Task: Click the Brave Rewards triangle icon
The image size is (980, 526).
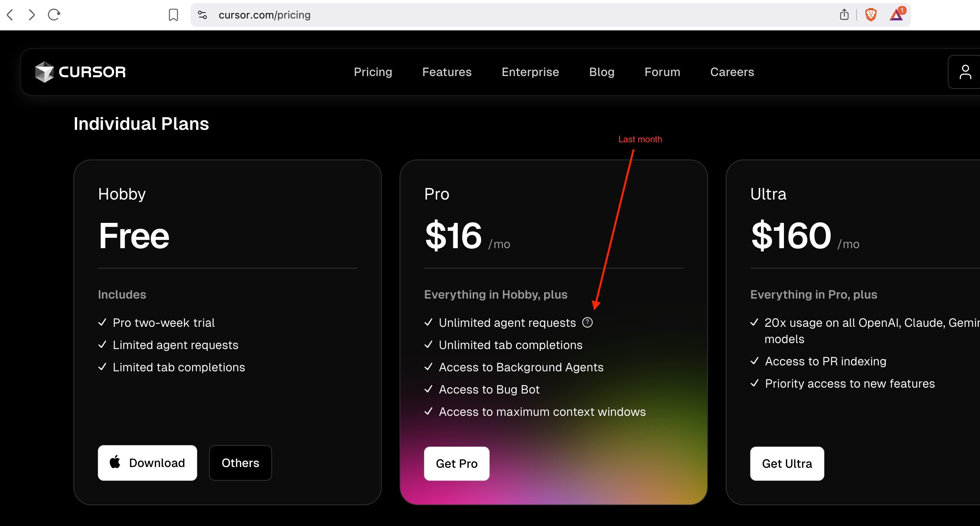Action: pyautogui.click(x=897, y=15)
